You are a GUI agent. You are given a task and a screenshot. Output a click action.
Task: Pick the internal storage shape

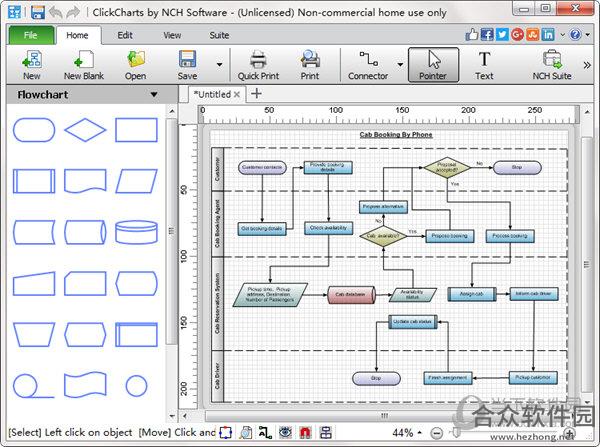(x=136, y=334)
